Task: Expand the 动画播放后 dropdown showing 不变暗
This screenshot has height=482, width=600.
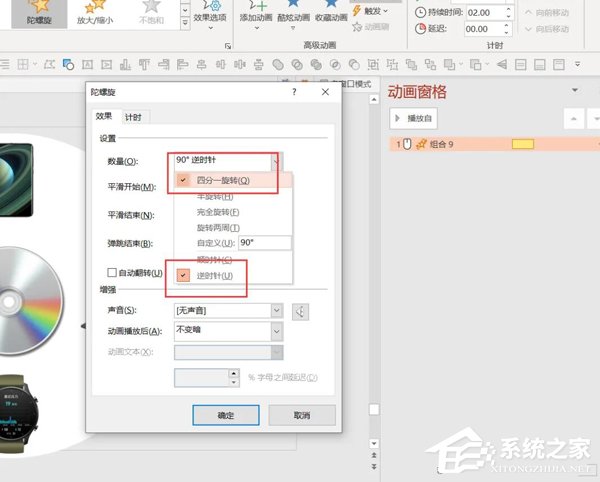Action: 275,331
